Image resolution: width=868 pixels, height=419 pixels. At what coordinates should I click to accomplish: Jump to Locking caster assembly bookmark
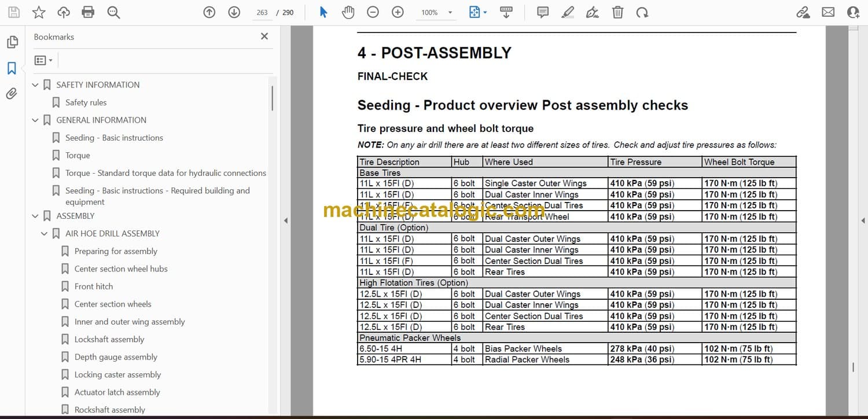tap(117, 375)
